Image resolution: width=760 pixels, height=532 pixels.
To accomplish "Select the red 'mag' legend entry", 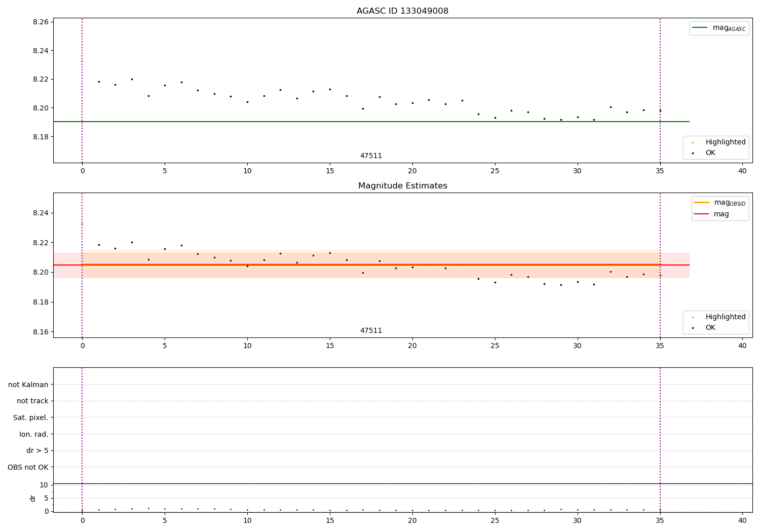I will click(711, 214).
